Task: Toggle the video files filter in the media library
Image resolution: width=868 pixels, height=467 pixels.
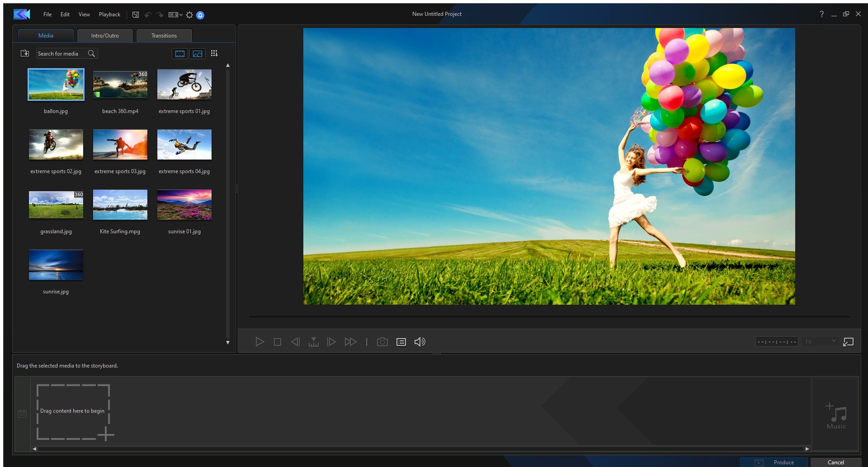Action: click(179, 54)
